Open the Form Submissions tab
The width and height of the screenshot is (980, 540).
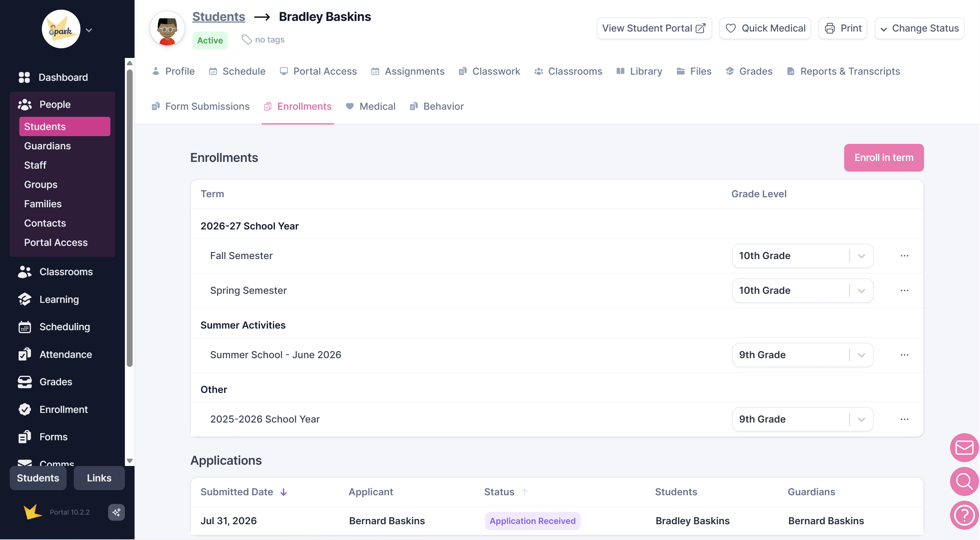click(201, 106)
